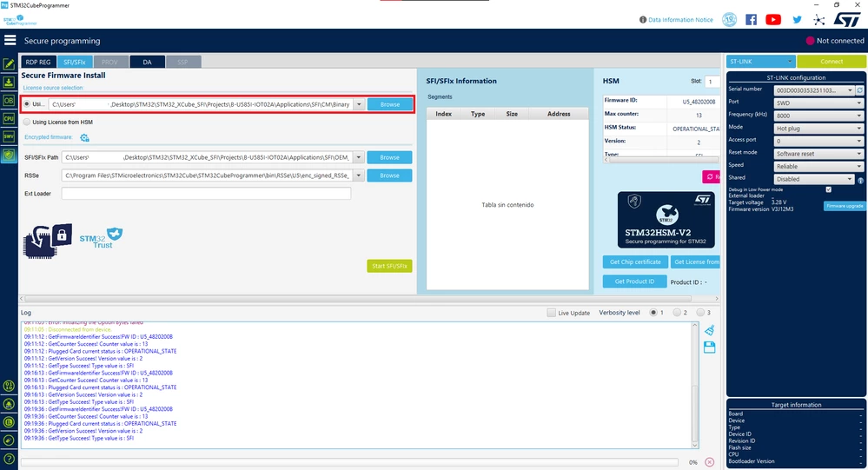
Task: Open the Mode Hot plug dropdown
Action: [818, 129]
